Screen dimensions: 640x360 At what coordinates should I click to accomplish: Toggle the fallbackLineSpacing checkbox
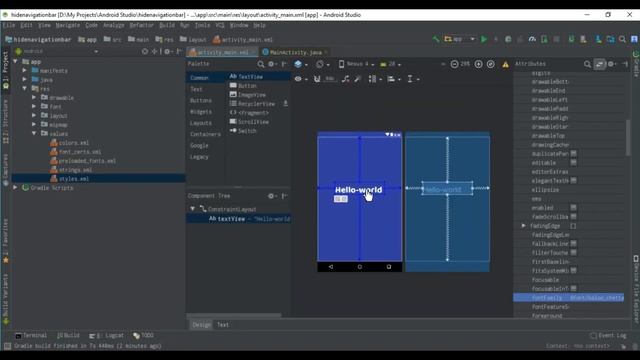click(573, 243)
